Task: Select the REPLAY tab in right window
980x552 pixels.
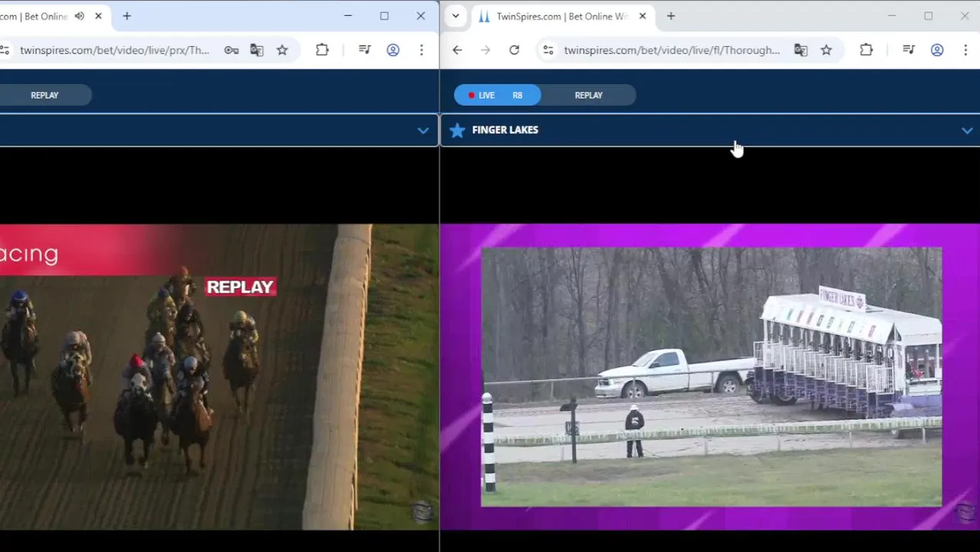Action: coord(589,95)
